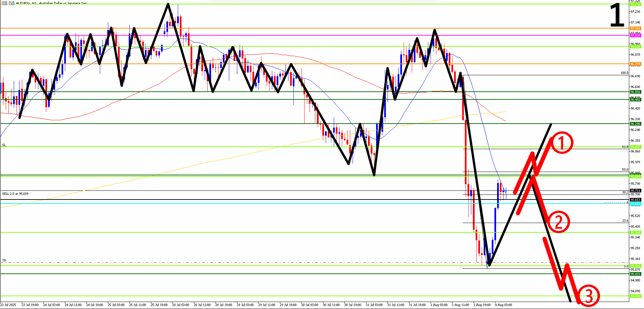
Task: Click the Fibonacci 61.8 level label
Action: [625, 147]
